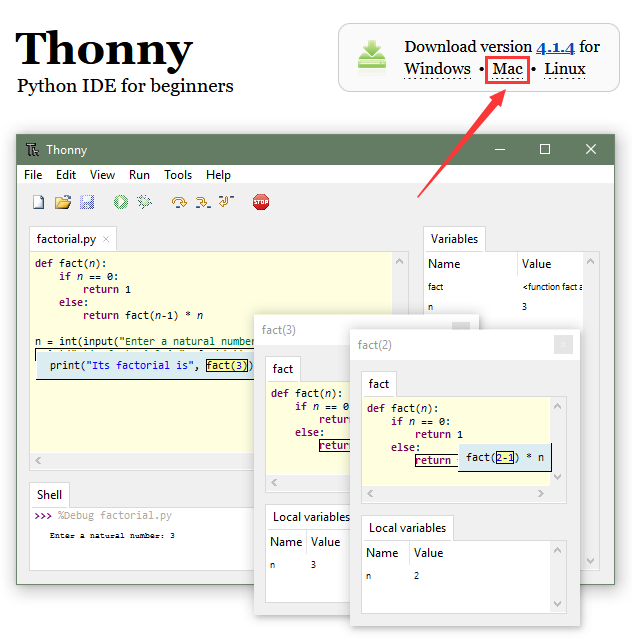632x639 pixels.
Task: Click fact(2) code scroll right arrow
Action: point(541,494)
